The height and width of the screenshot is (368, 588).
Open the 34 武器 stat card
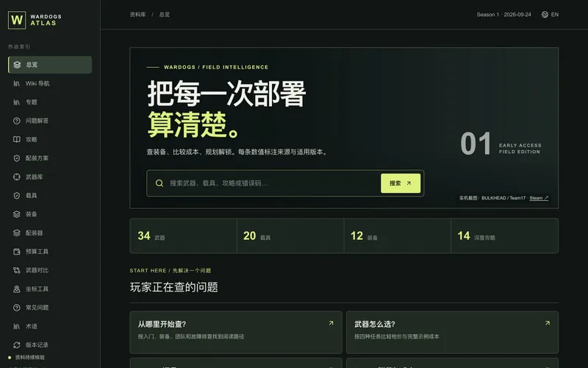pyautogui.click(x=183, y=236)
